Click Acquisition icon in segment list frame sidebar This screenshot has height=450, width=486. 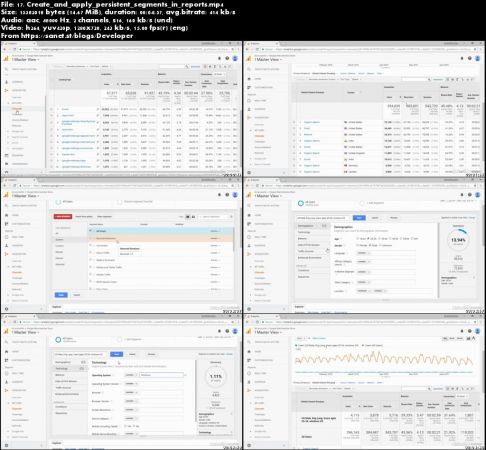(x=6, y=254)
